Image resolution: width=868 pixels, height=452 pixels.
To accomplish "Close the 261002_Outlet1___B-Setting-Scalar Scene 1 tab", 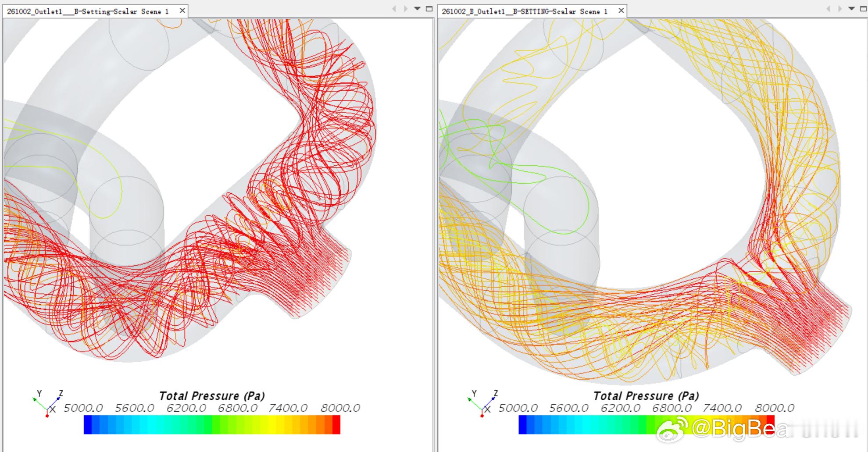I will point(182,11).
